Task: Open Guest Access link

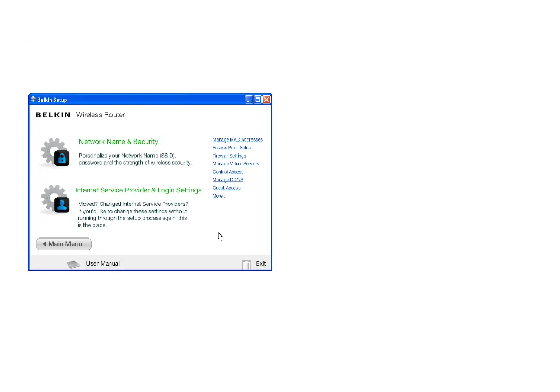Action: [x=226, y=188]
